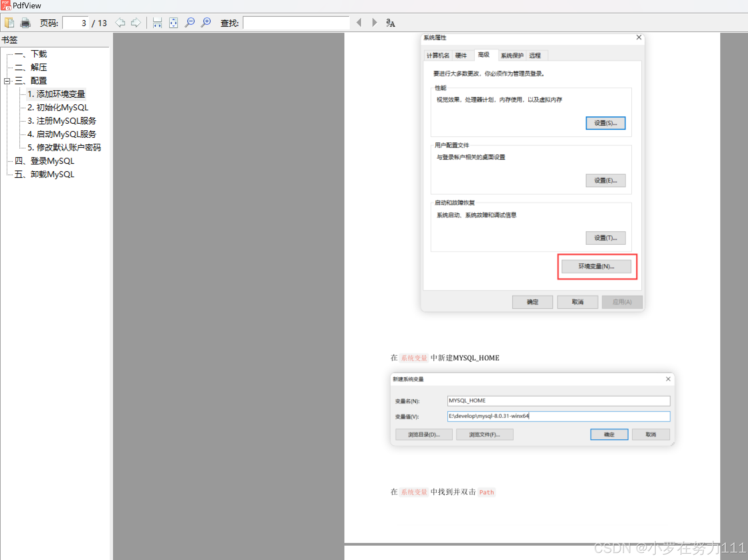Click the fit page icon

click(174, 23)
